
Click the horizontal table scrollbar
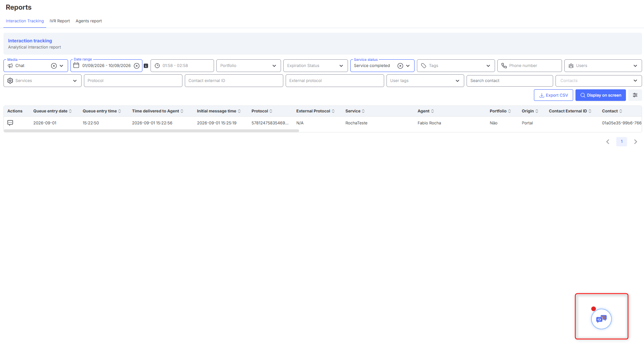coord(151,131)
